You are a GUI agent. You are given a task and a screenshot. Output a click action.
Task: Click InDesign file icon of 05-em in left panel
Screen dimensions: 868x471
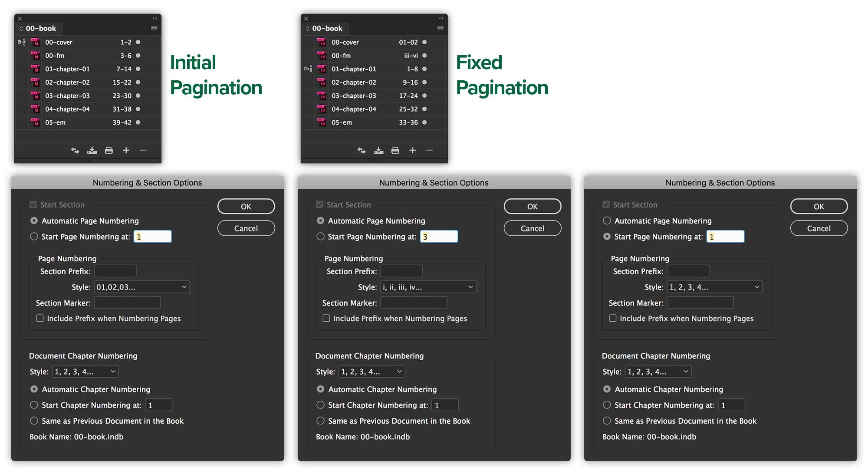[x=36, y=122]
